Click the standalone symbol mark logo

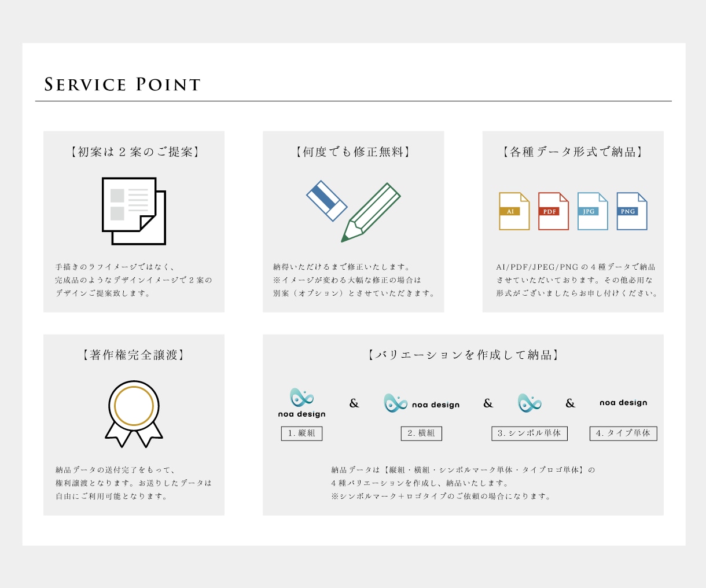point(529,403)
